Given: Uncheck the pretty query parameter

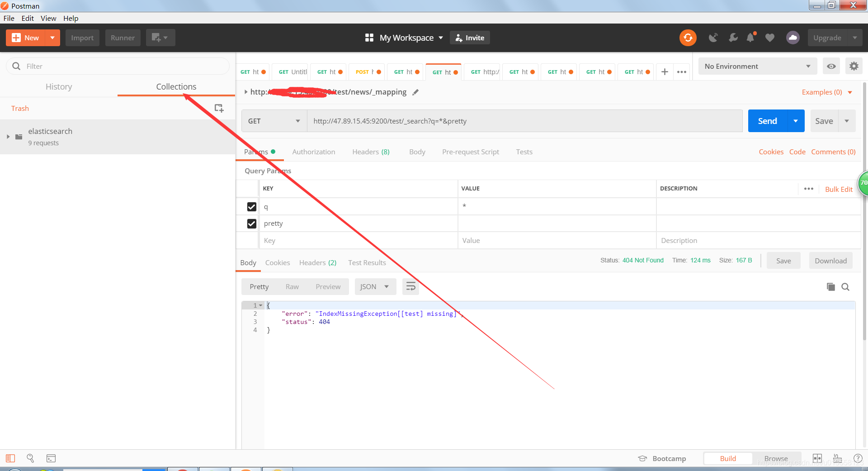Looking at the screenshot, I should (x=252, y=224).
